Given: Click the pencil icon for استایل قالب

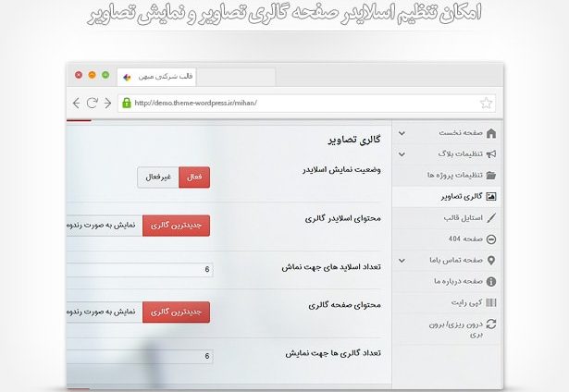Looking at the screenshot, I should (490, 218).
